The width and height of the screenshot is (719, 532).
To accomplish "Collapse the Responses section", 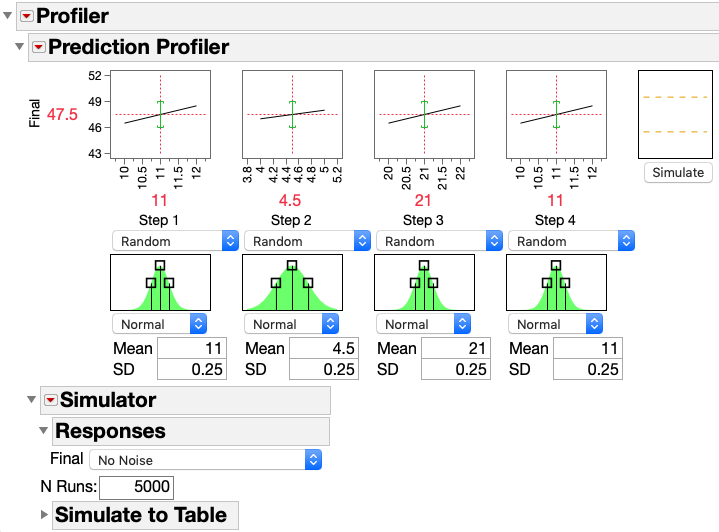I will [x=43, y=431].
